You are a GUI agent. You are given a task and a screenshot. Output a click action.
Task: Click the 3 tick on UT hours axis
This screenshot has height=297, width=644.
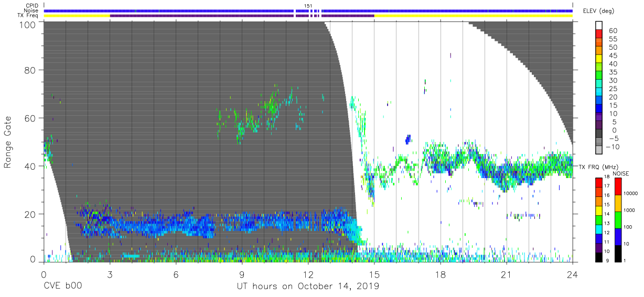coord(110,274)
